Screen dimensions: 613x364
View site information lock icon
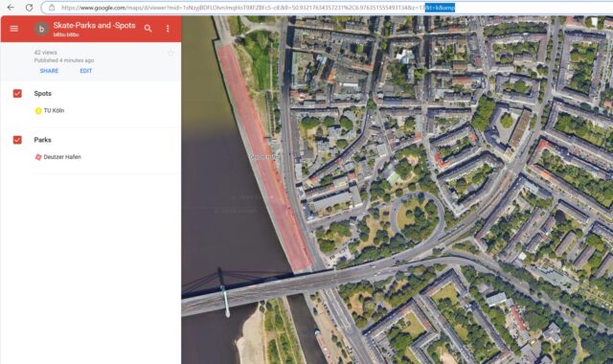coord(52,8)
